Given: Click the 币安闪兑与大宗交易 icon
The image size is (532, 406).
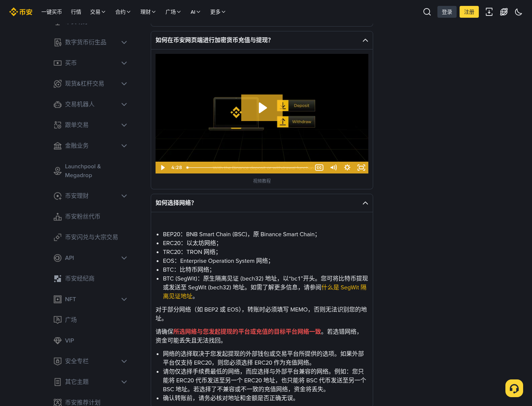Looking at the screenshot, I should (58, 237).
